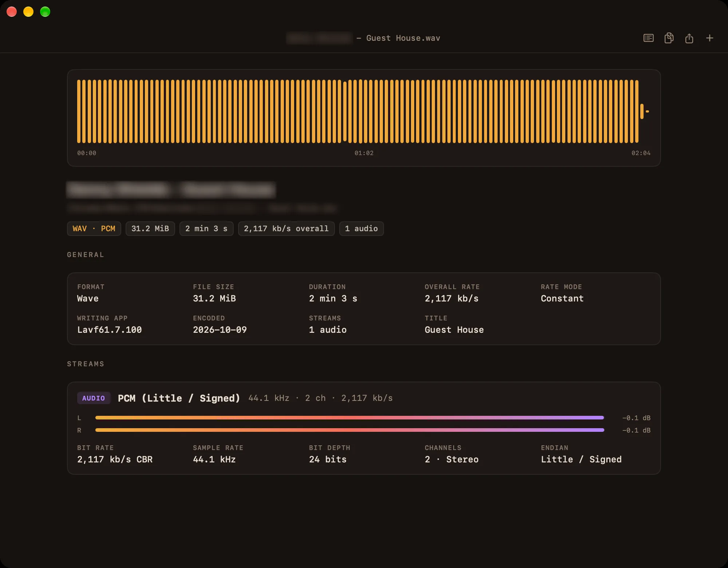Click the green zoom window button
The width and height of the screenshot is (728, 568).
[x=45, y=12]
